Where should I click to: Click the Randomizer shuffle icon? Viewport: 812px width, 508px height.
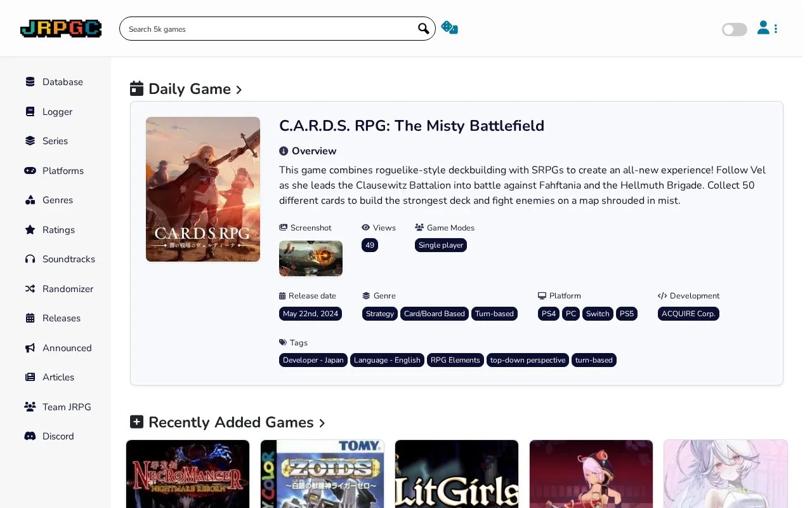(30, 289)
